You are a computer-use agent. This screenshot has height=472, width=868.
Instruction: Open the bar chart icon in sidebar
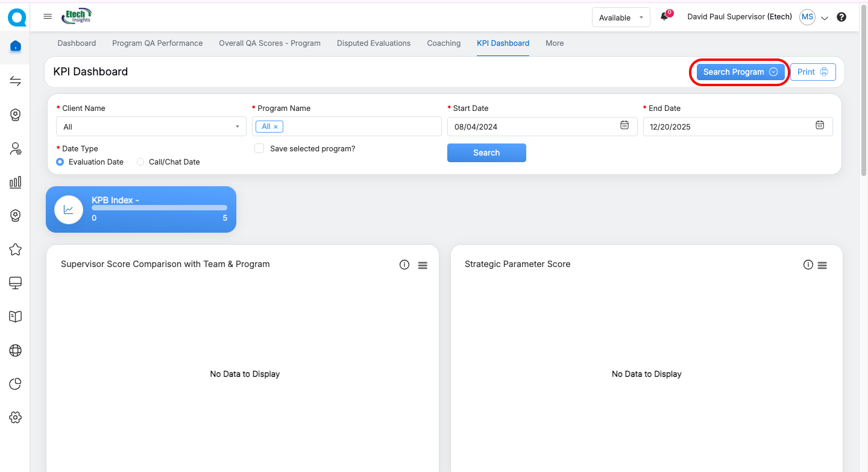pyautogui.click(x=16, y=182)
